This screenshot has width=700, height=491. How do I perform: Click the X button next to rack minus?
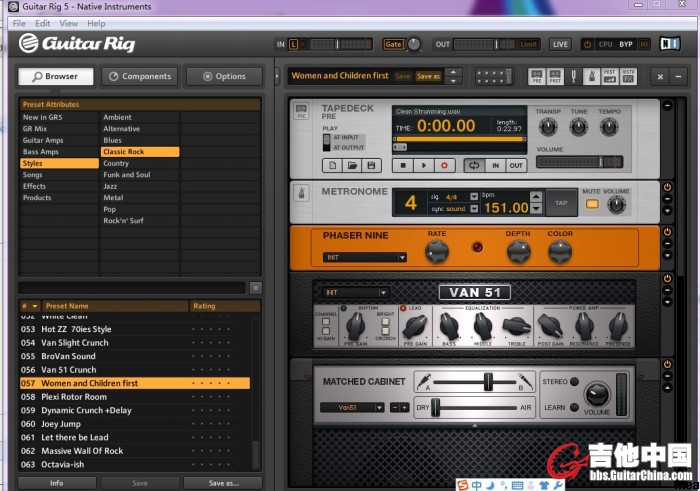[x=660, y=77]
